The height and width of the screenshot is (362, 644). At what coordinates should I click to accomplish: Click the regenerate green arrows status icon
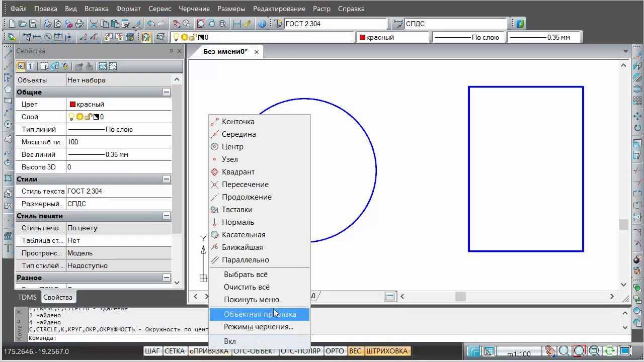pyautogui.click(x=610, y=351)
